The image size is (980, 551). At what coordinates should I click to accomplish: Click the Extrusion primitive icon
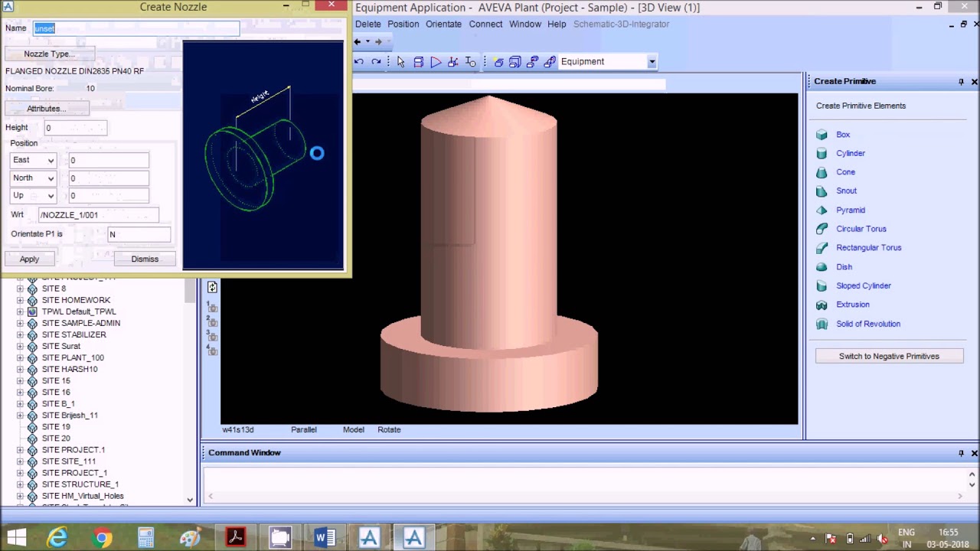[822, 305]
